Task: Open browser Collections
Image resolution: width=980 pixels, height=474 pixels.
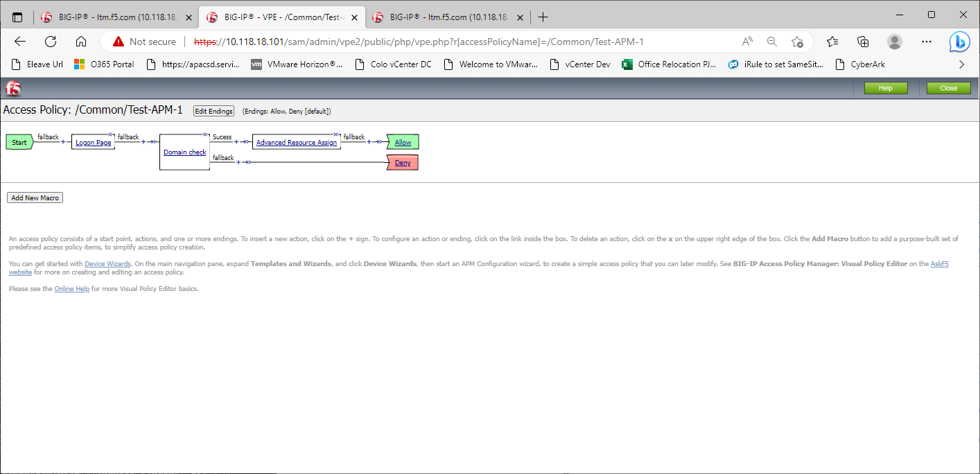Action: (863, 42)
